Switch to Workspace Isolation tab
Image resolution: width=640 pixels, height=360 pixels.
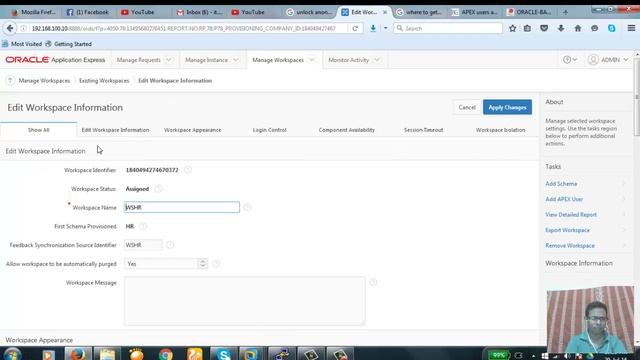500,130
